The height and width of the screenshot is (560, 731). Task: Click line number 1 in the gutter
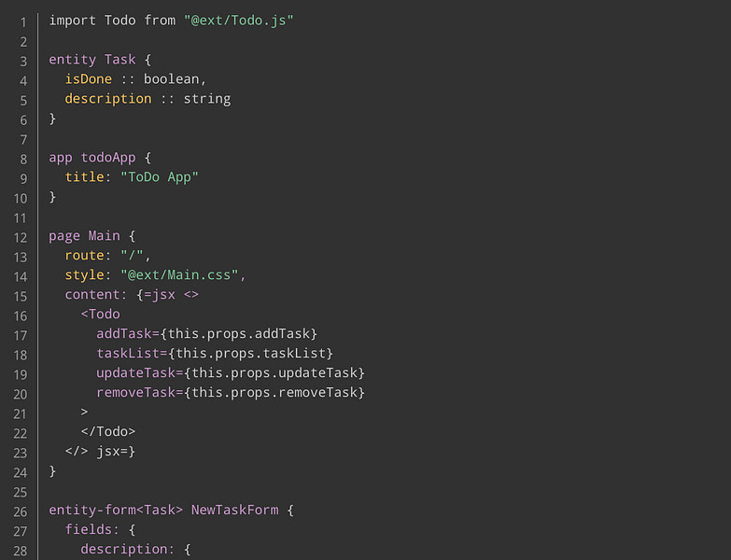coord(23,21)
